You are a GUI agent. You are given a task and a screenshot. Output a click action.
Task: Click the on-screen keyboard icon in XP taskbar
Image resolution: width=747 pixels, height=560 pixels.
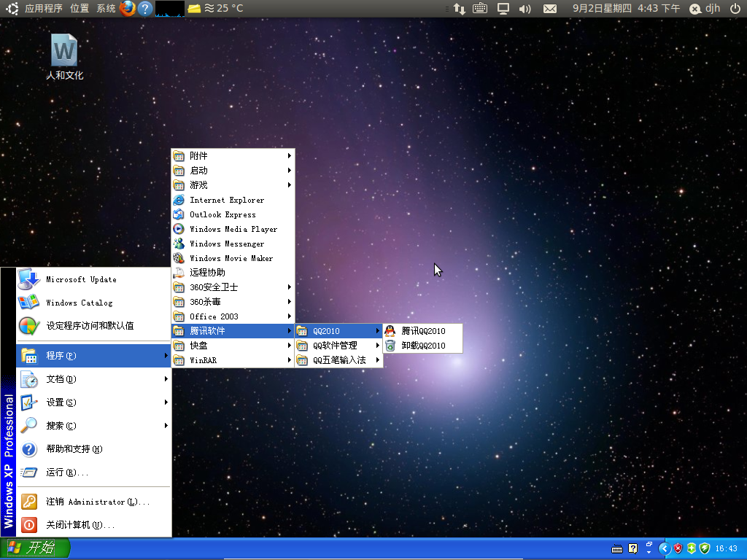tap(617, 548)
